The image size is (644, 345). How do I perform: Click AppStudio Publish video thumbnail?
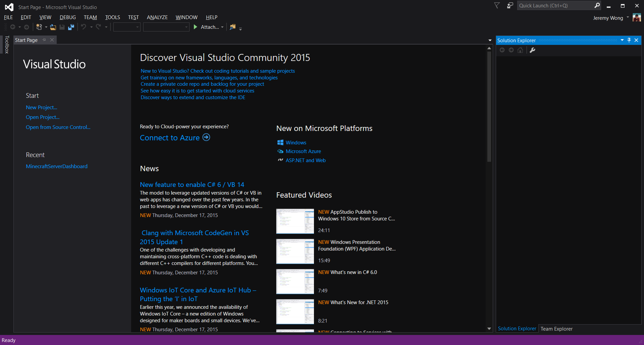(x=295, y=221)
